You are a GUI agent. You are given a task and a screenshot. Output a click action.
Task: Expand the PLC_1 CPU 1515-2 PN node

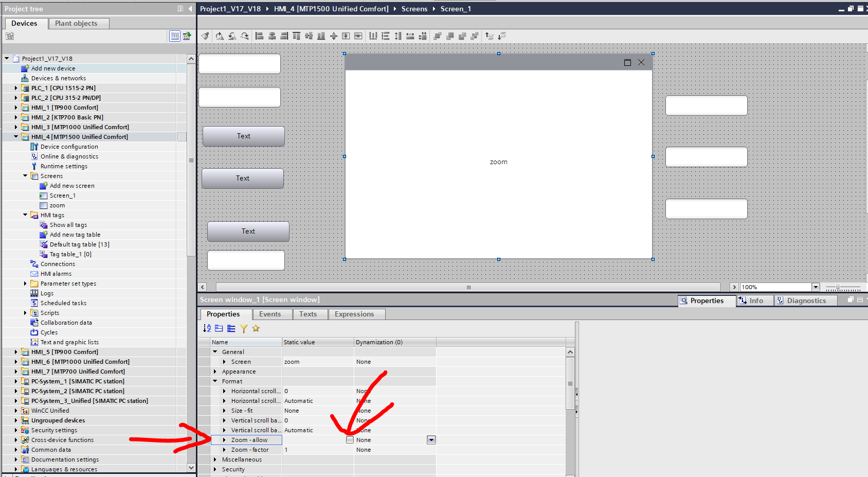pos(16,88)
